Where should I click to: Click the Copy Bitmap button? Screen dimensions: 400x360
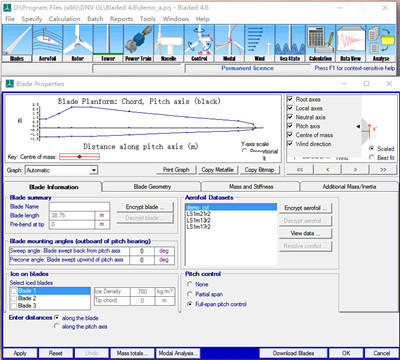click(259, 170)
